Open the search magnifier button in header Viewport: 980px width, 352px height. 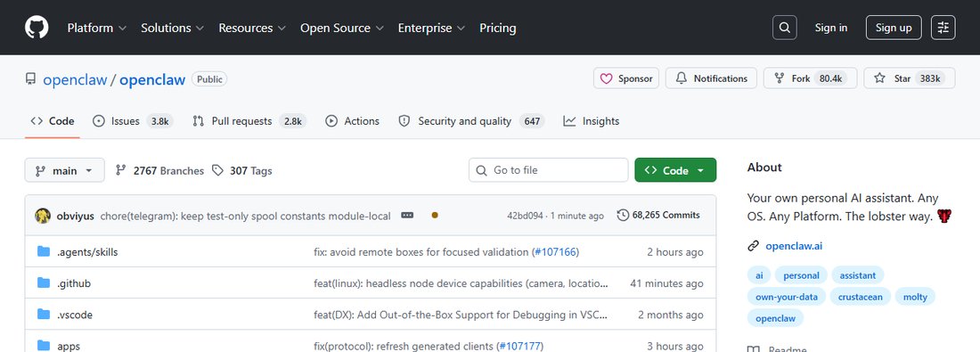click(x=784, y=28)
